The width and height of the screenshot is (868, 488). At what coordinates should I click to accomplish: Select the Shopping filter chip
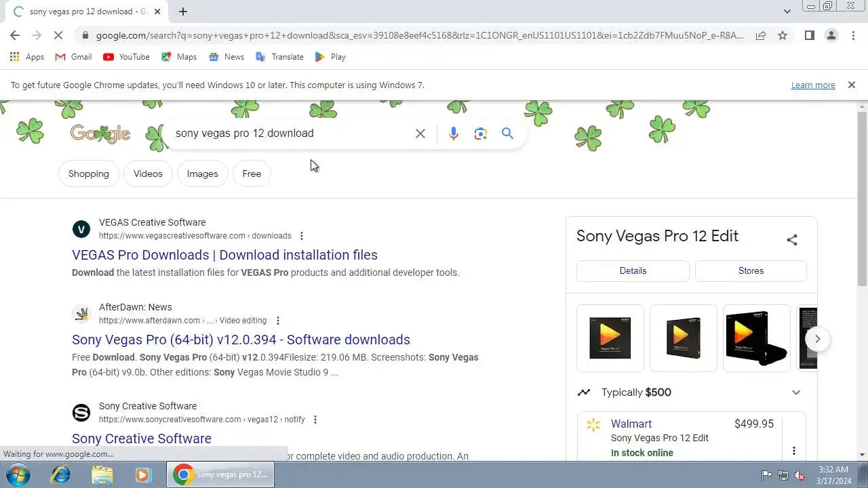coord(89,174)
